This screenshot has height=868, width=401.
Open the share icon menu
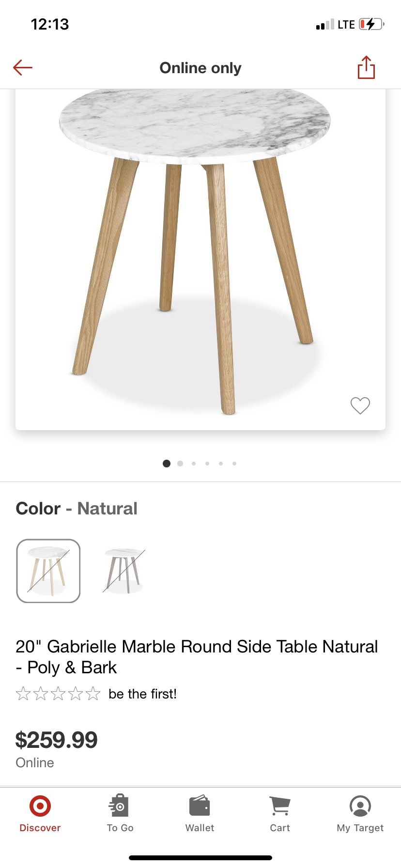coord(366,67)
